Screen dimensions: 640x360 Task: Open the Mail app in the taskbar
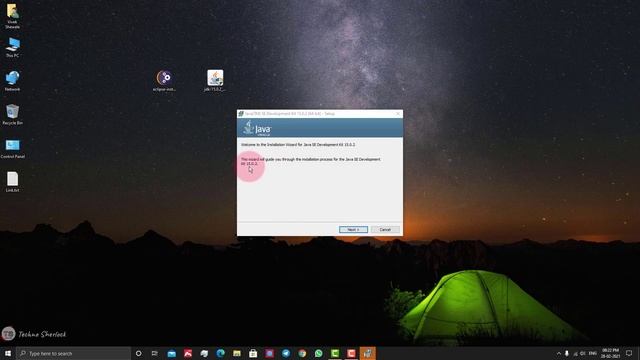click(172, 353)
